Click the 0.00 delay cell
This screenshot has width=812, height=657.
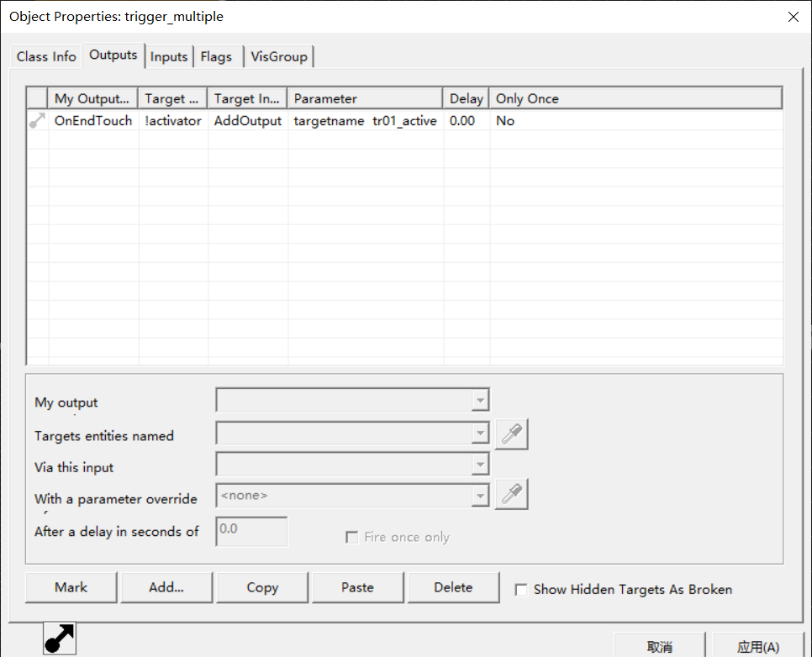point(462,121)
